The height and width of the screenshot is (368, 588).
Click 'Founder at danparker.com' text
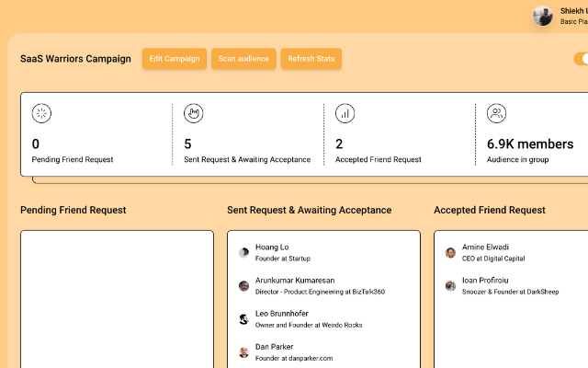294,358
